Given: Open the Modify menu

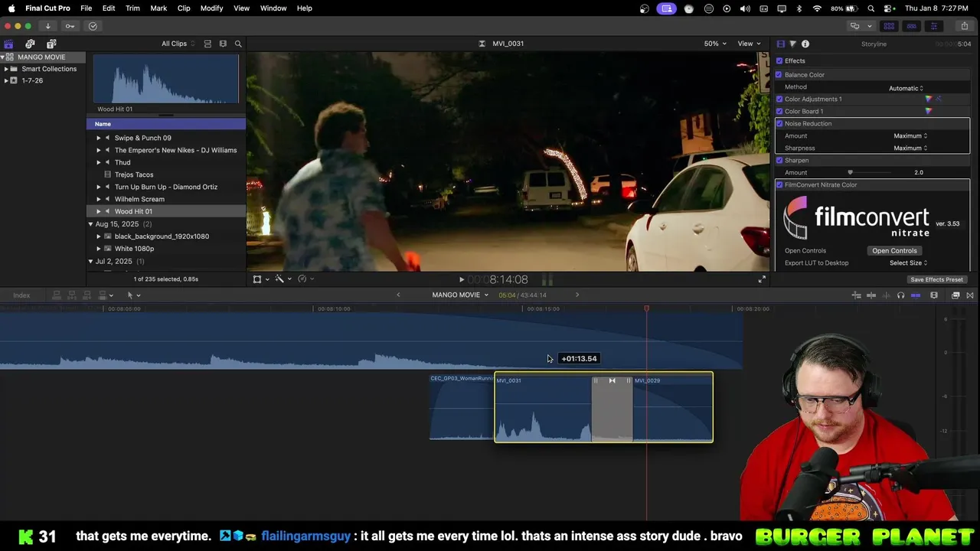Looking at the screenshot, I should pyautogui.click(x=211, y=8).
